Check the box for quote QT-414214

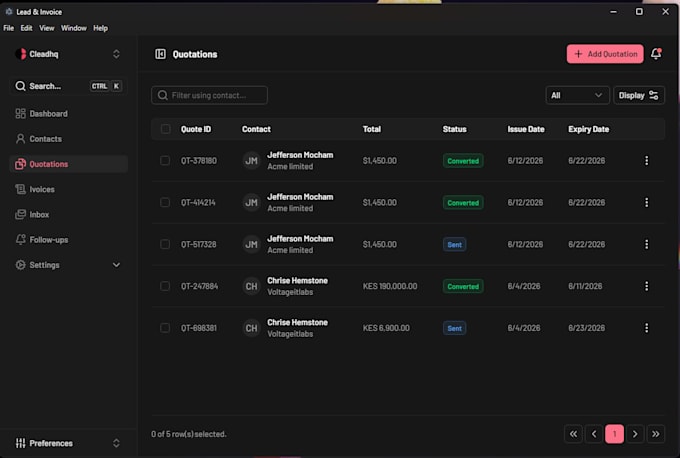(x=165, y=203)
